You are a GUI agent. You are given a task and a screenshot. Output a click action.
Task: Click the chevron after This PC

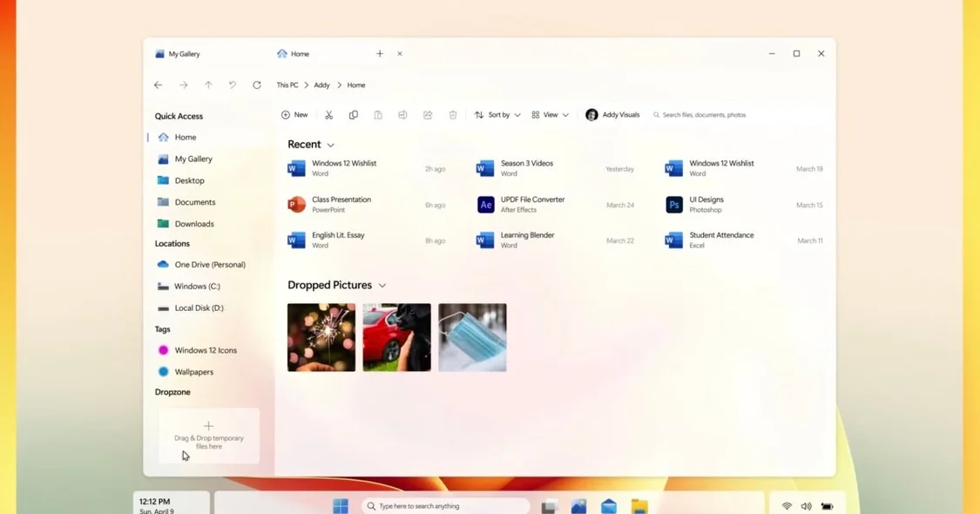306,85
